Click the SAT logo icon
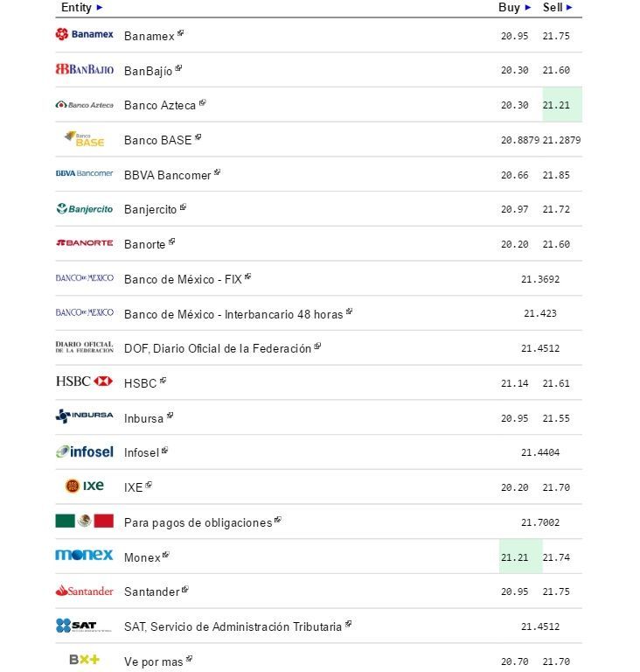 (x=84, y=626)
